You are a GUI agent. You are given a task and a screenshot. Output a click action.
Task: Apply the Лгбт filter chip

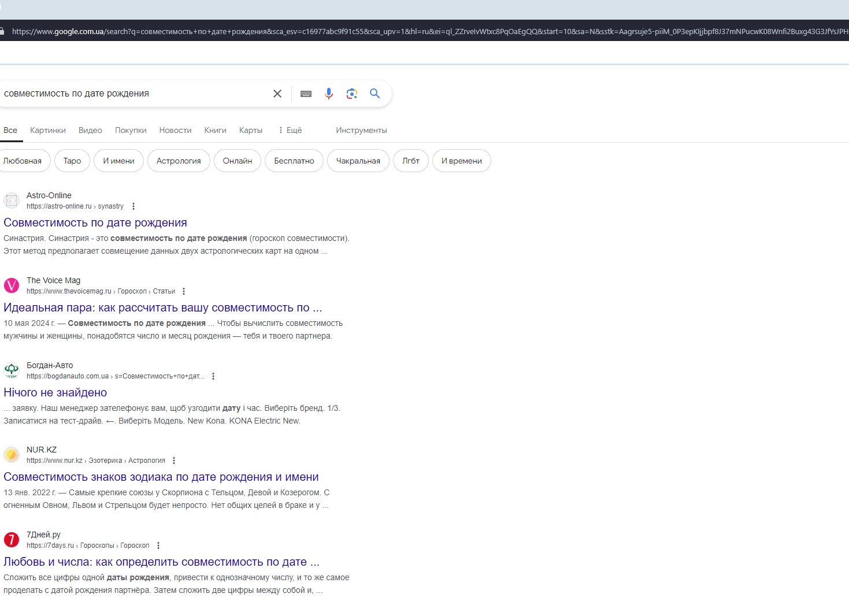(x=411, y=161)
